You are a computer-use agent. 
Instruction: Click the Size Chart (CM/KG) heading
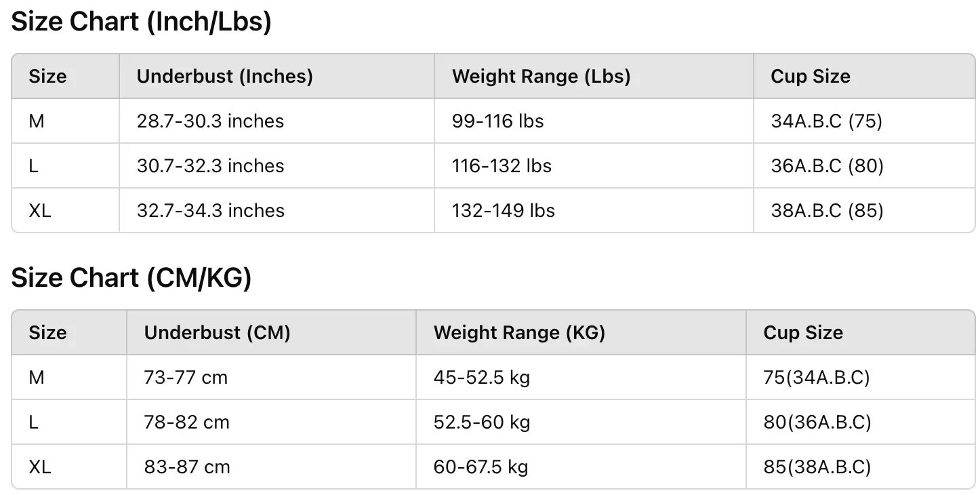(131, 279)
